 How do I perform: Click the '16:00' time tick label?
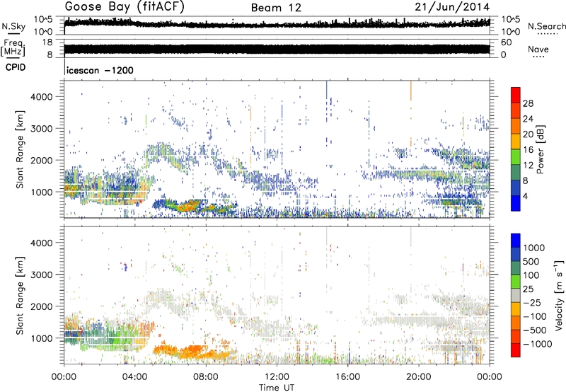[347, 377]
